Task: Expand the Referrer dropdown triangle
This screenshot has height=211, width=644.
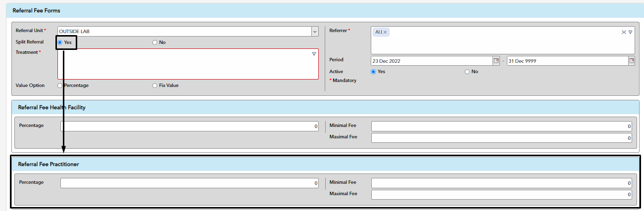Action: pyautogui.click(x=631, y=32)
